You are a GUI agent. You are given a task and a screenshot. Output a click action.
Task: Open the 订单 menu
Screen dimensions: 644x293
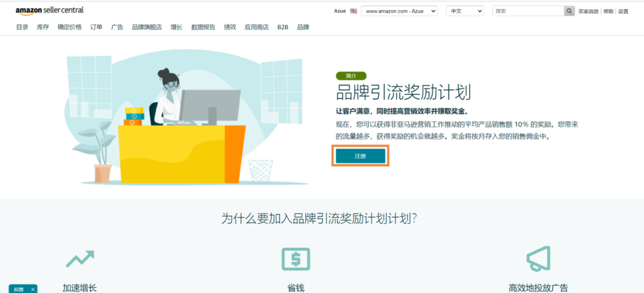click(96, 27)
